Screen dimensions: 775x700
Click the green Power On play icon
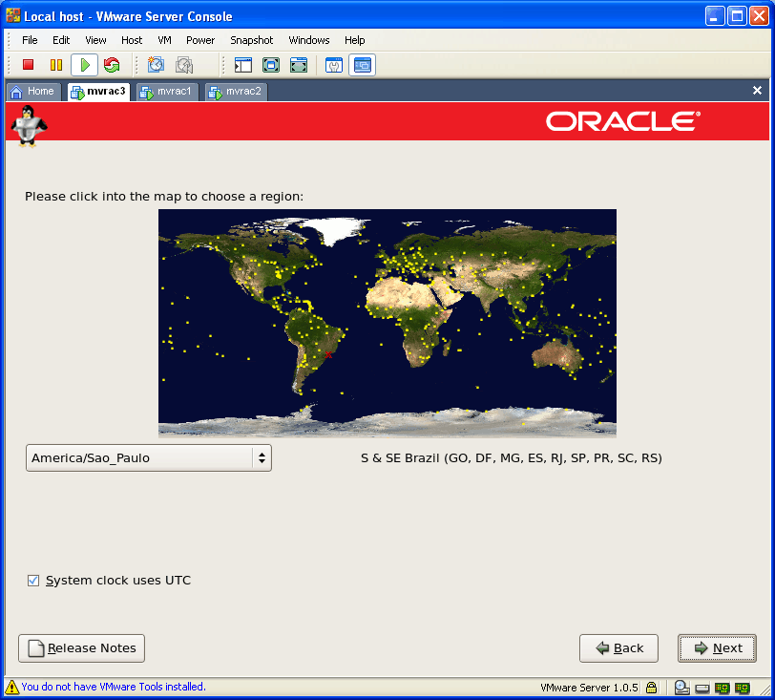pyautogui.click(x=84, y=65)
